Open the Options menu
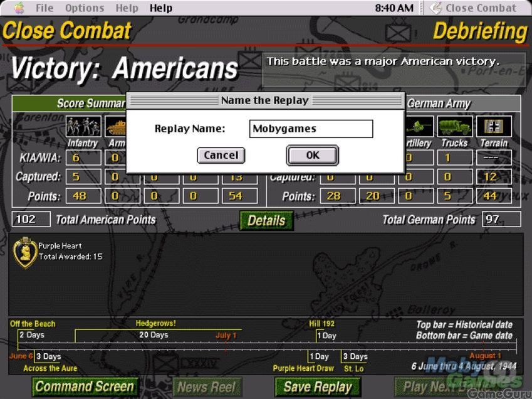Viewport: 532px width, 399px height. 85,8
